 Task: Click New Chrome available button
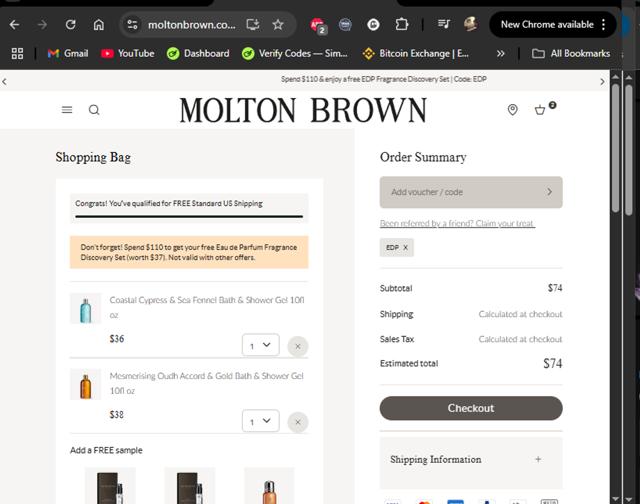(x=547, y=24)
